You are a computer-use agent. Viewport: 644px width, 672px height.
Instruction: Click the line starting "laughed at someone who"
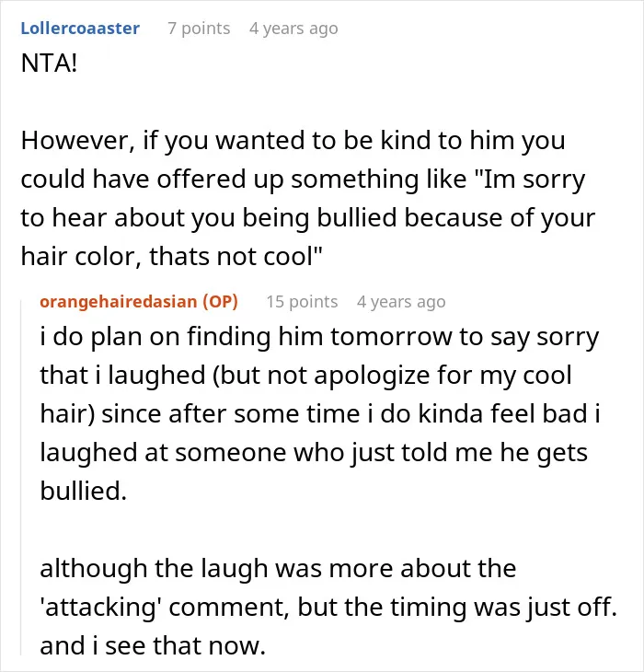pyautogui.click(x=314, y=453)
